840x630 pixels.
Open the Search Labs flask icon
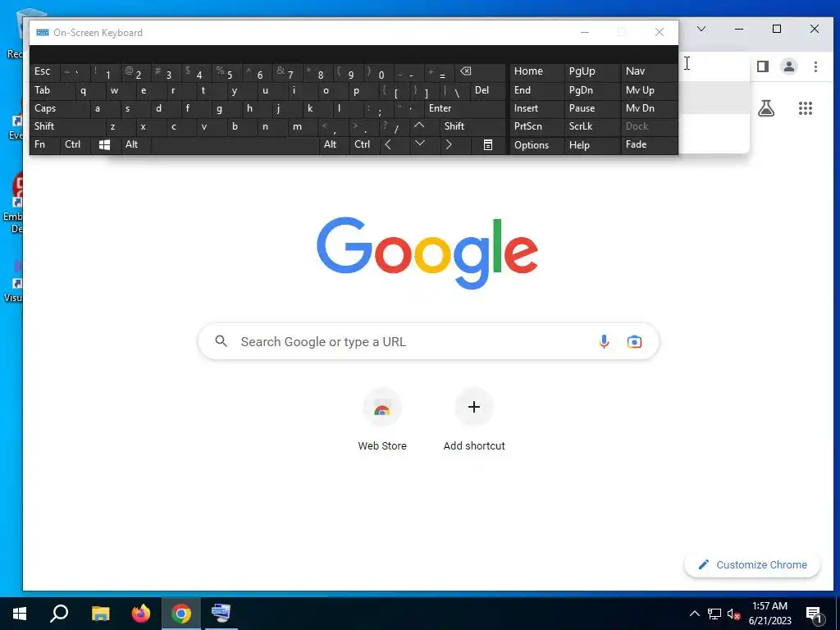pyautogui.click(x=766, y=108)
